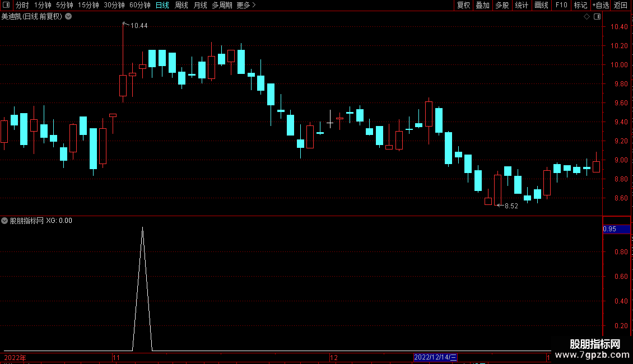Viewport: 633px width, 364px height.
Task: Select the 日线 daily chart tab
Action: coord(162,5)
